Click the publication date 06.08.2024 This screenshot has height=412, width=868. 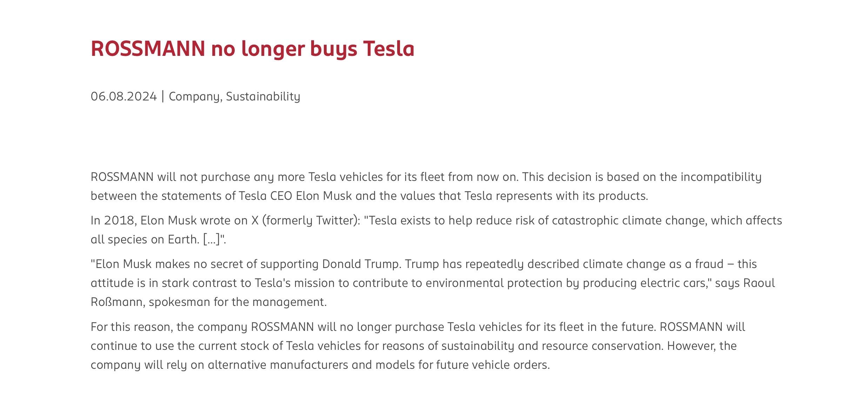click(123, 96)
